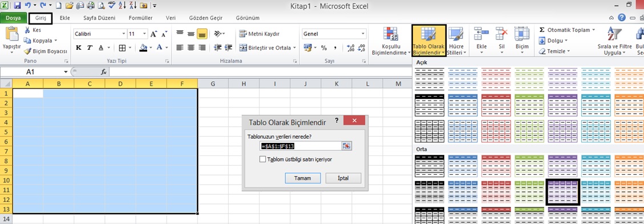This screenshot has width=644, height=224.
Task: Decrease decimal places in the Sayı group
Action: 362,48
